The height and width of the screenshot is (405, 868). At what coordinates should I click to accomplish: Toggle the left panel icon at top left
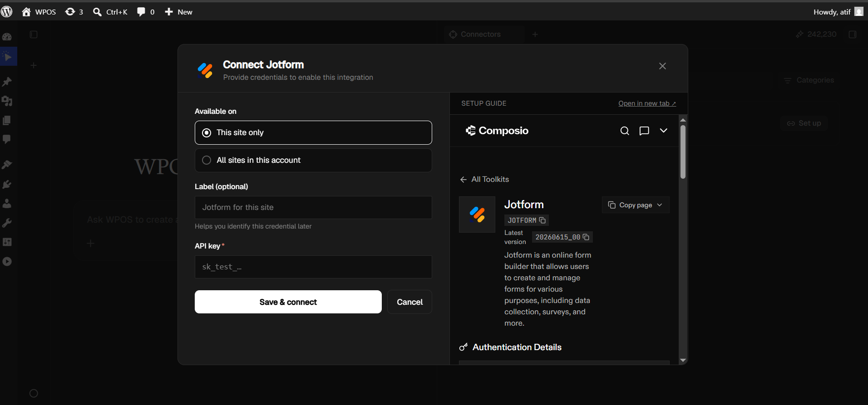[34, 34]
